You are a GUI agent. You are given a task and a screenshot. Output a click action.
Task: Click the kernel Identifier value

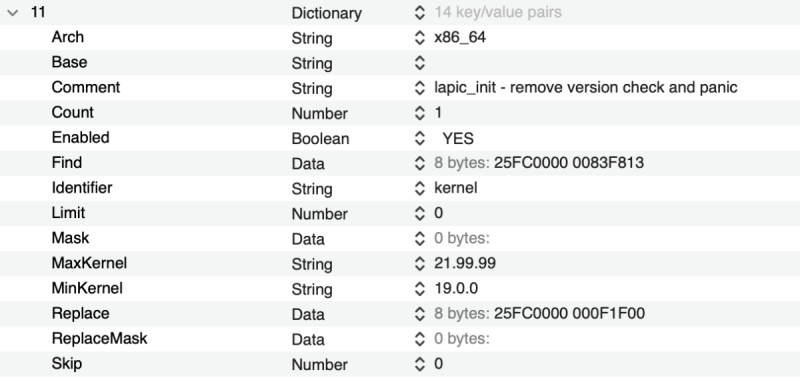456,188
